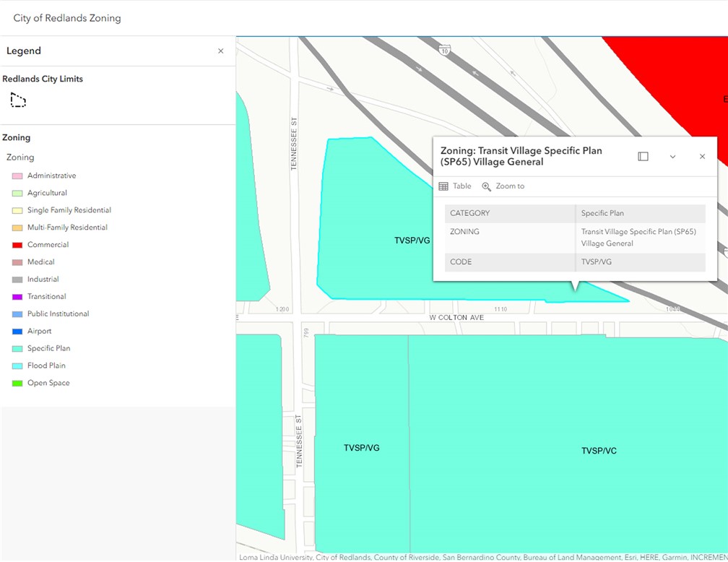The image size is (728, 562).
Task: Dock the zoning popup window
Action: [x=643, y=157]
